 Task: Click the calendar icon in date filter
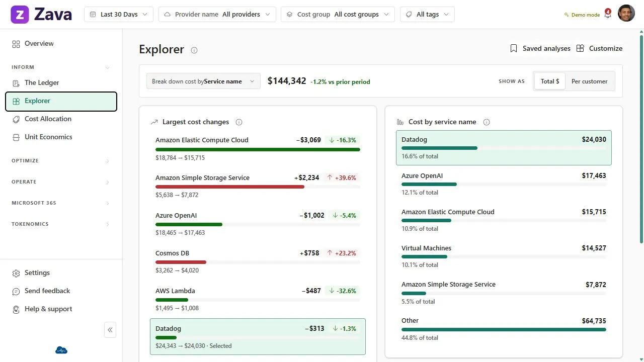coord(93,15)
